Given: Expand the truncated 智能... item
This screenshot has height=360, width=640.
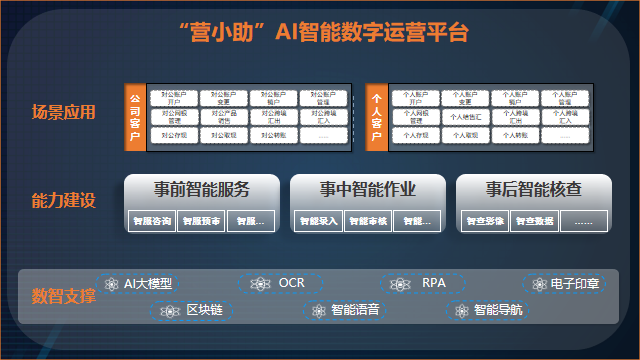Looking at the screenshot, I should (417, 221).
